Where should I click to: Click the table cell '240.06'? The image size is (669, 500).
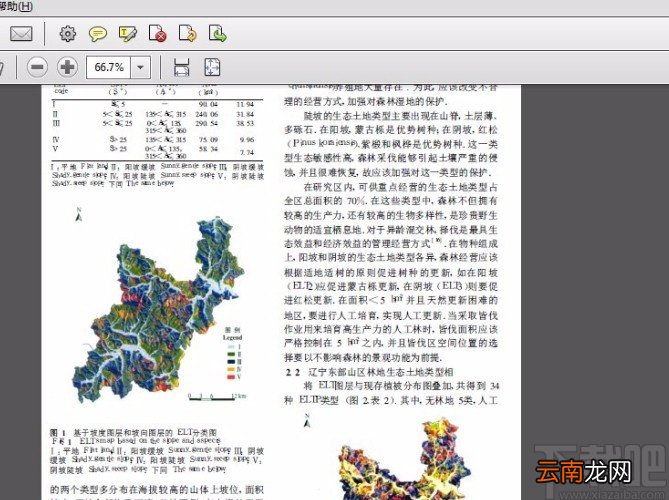pos(207,114)
